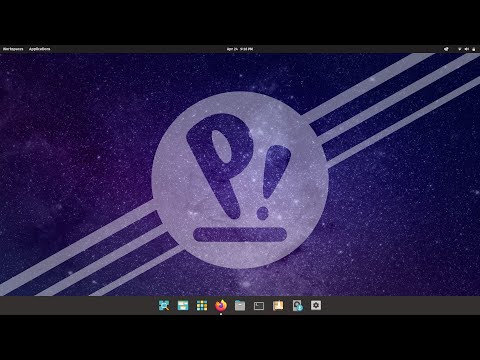The width and height of the screenshot is (480, 360).
Task: Click the volume speaker icon in top bar
Action: click(467, 49)
